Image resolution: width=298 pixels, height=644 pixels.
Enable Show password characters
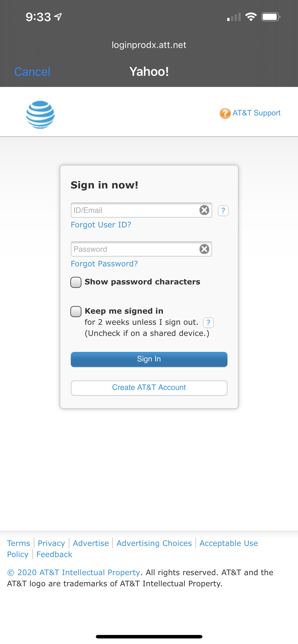pos(76,282)
